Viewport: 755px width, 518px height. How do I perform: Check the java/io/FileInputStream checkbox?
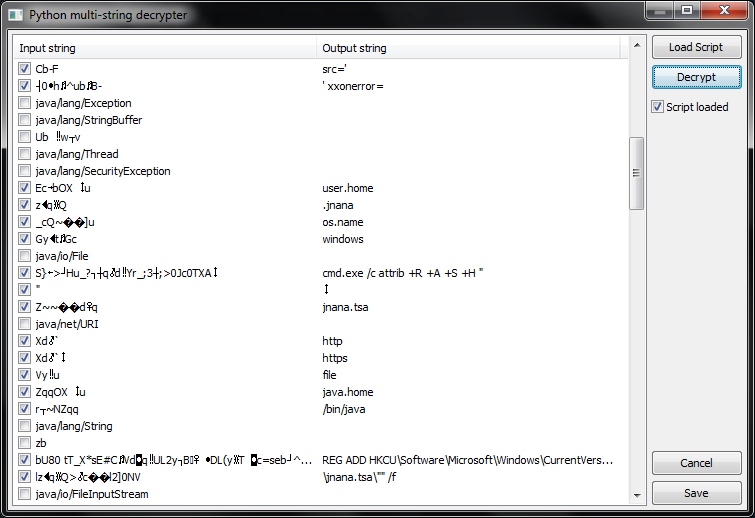click(x=25, y=494)
